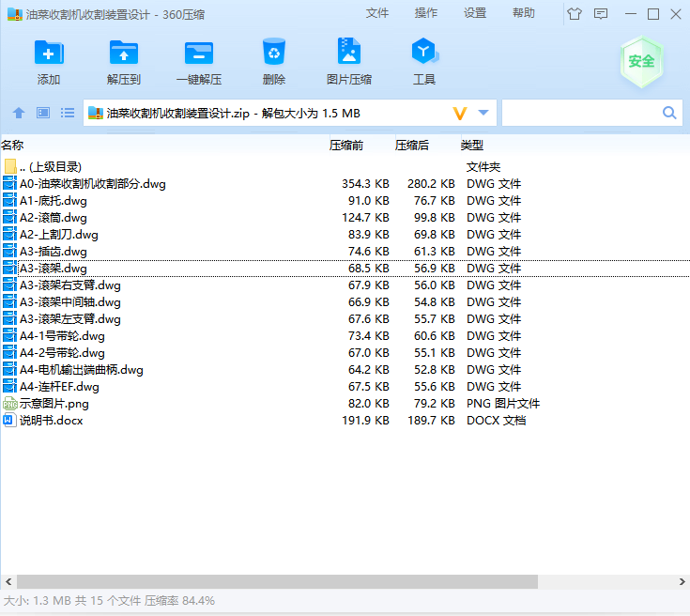Select the file A3-滚架左支臂.dwg
The image size is (690, 616).
tap(70, 318)
